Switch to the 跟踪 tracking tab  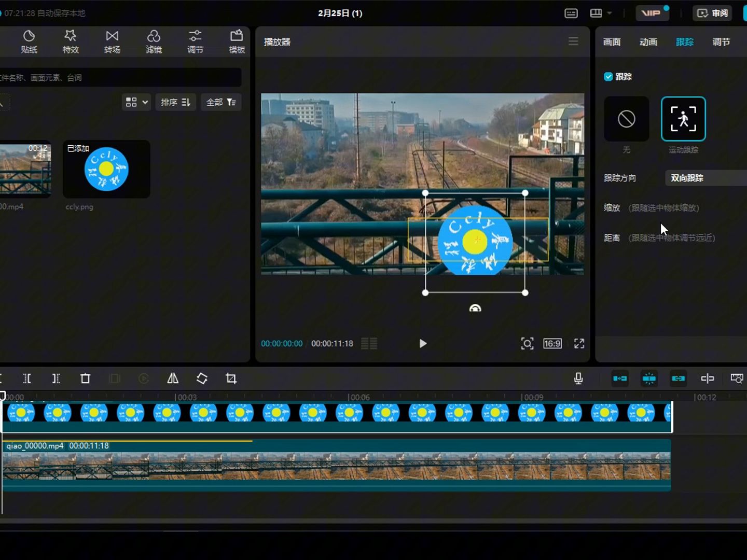click(x=684, y=42)
